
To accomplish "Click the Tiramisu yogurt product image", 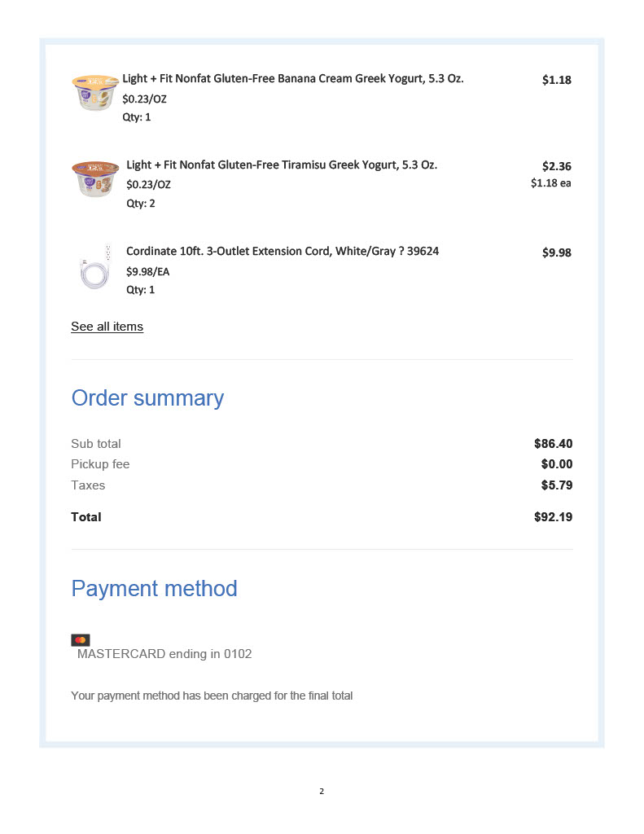I will [95, 179].
